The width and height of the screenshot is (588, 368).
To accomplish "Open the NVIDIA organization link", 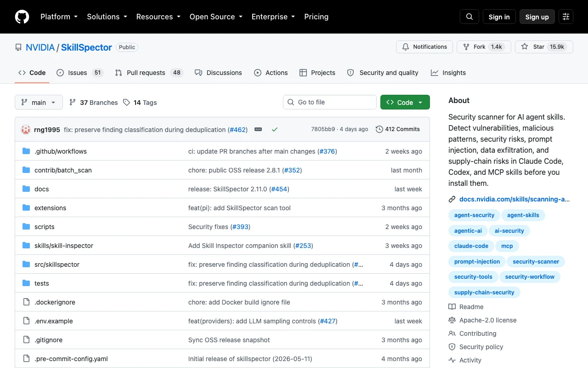I will (40, 47).
